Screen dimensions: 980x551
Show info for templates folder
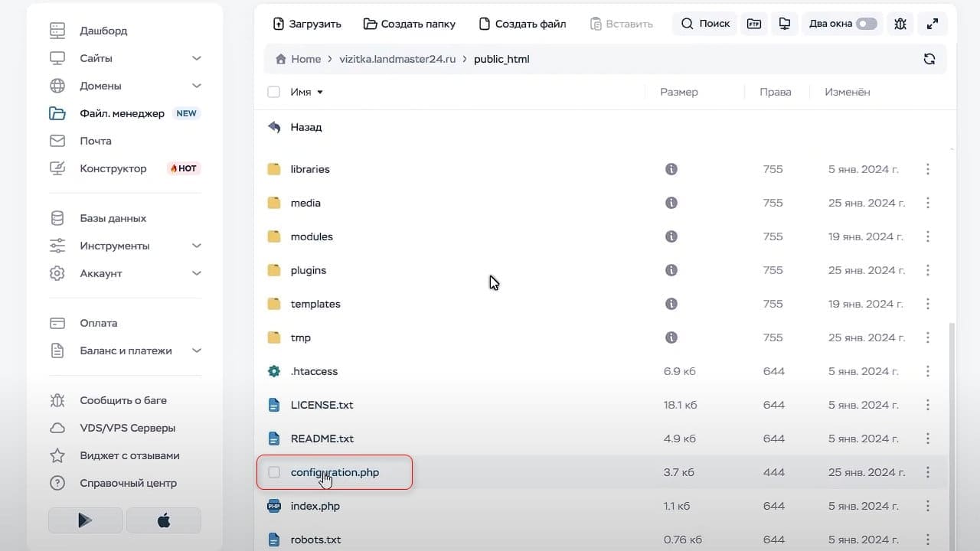tap(671, 304)
